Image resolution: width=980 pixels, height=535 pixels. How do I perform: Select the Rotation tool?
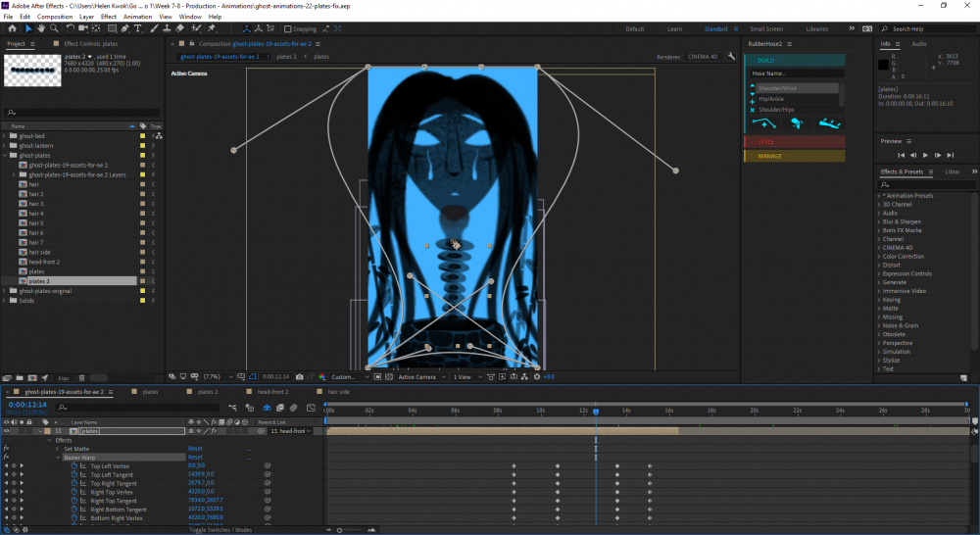tap(70, 28)
